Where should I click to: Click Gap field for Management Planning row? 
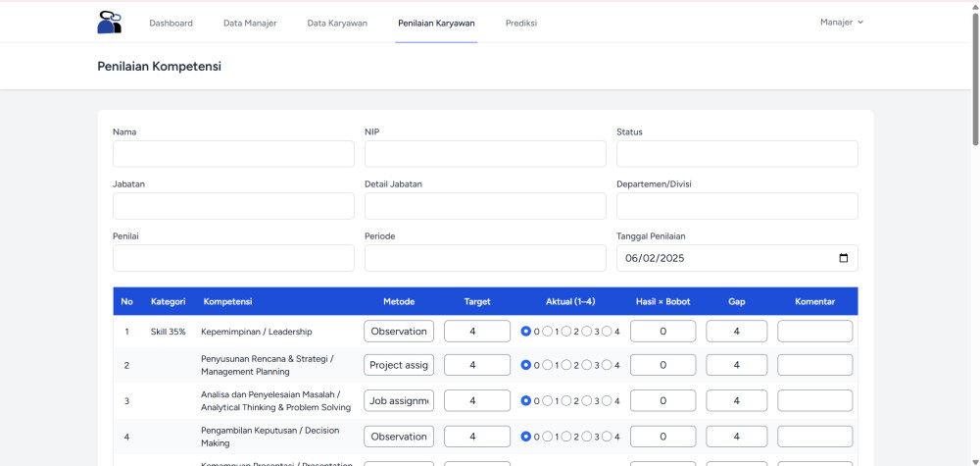click(736, 365)
